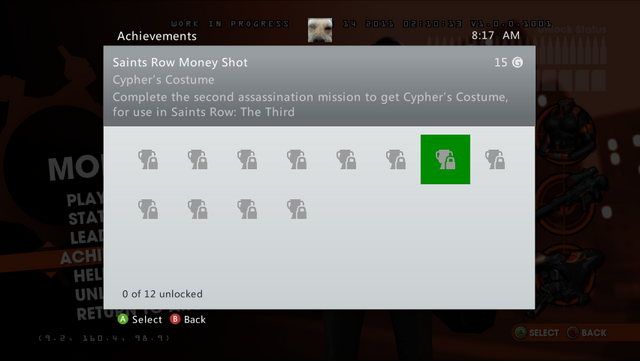Select partially hidden PLAY menu item

click(85, 199)
